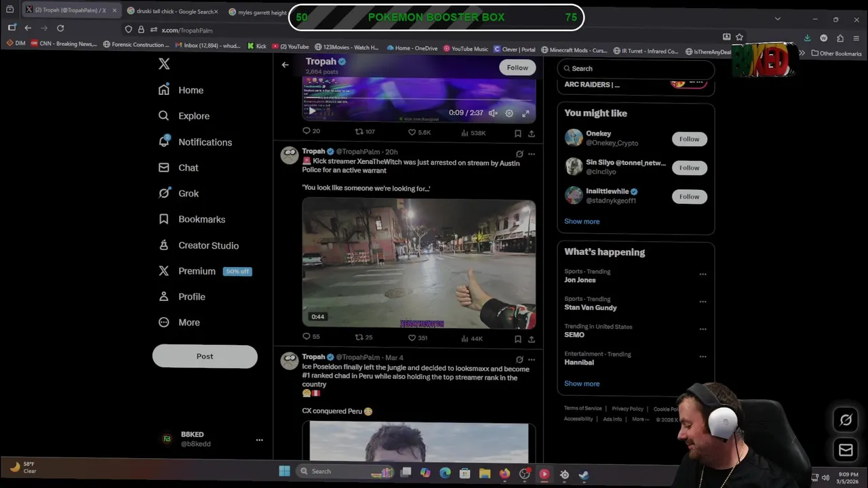This screenshot has height=488, width=868.
Task: Open B8KED account options menu
Action: [259, 440]
